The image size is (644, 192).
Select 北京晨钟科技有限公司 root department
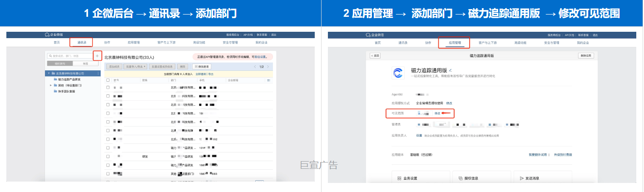pos(73,73)
